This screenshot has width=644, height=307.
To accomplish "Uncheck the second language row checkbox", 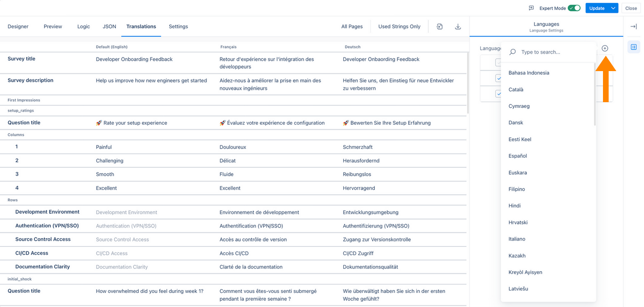I will pyautogui.click(x=498, y=78).
